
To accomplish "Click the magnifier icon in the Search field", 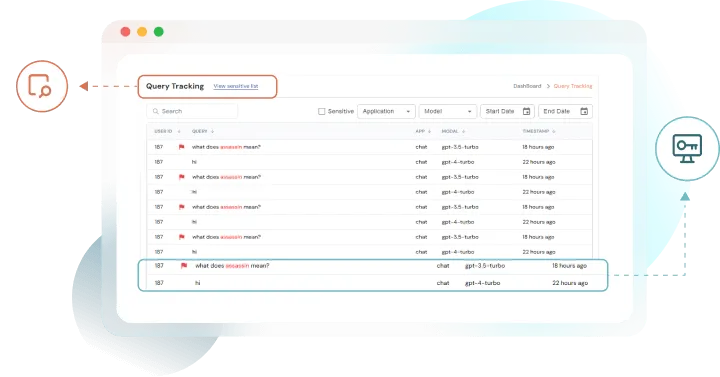I will tap(156, 111).
